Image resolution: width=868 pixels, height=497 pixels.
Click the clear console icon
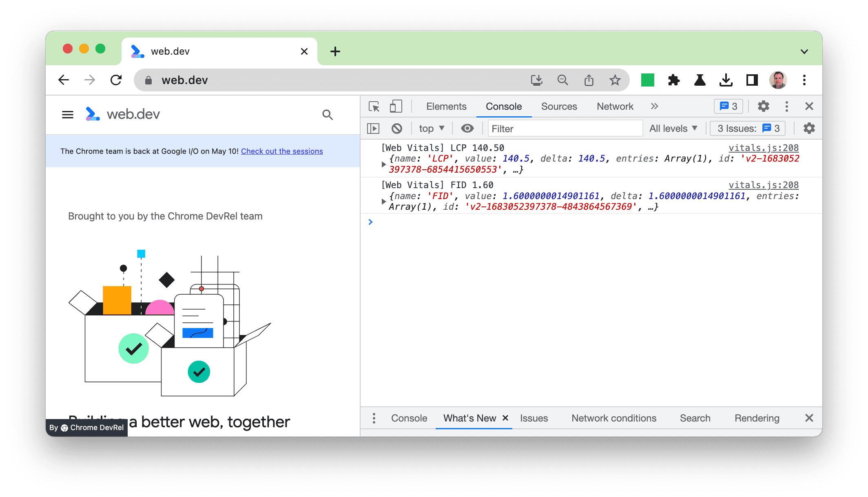click(396, 129)
